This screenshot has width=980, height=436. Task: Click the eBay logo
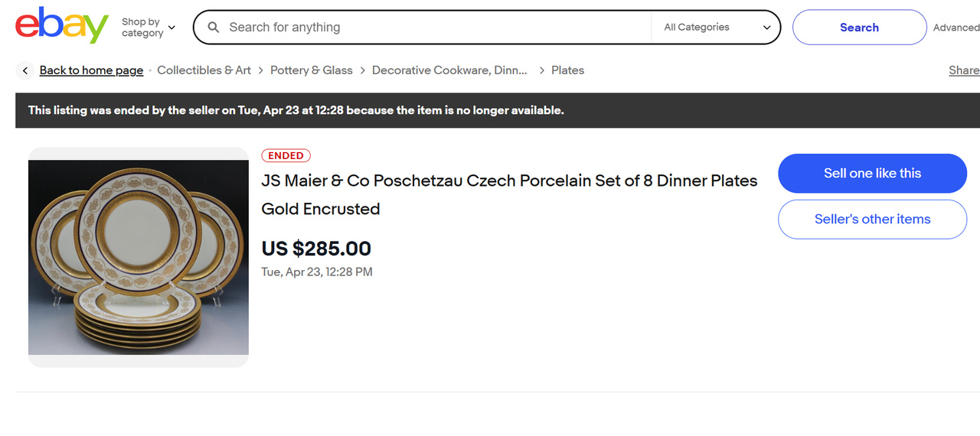[62, 26]
